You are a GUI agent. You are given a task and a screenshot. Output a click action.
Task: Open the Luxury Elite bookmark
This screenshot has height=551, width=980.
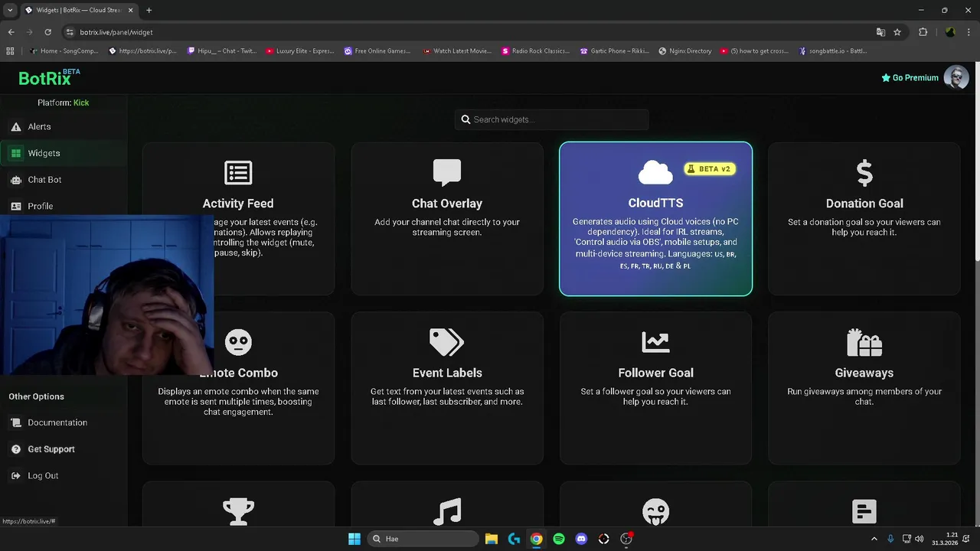tap(299, 51)
